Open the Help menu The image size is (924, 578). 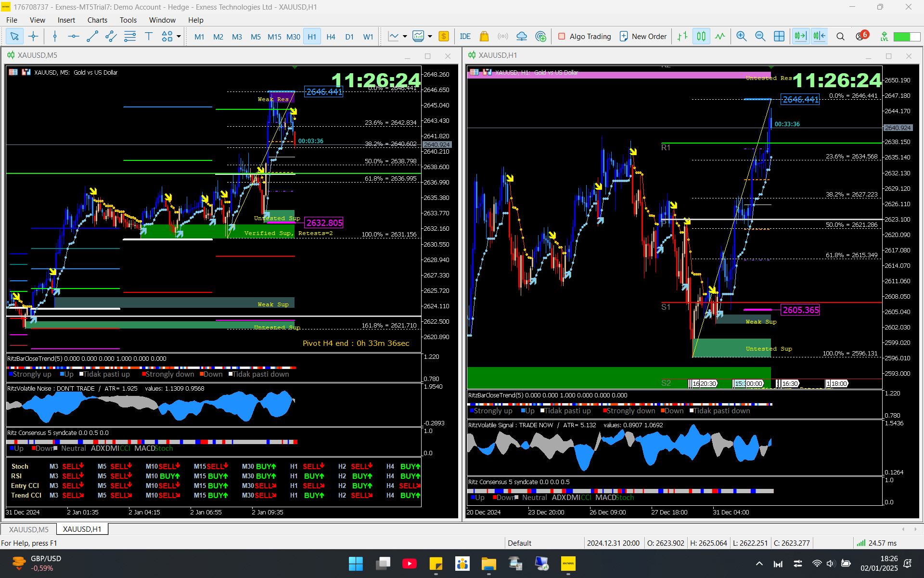[195, 20]
